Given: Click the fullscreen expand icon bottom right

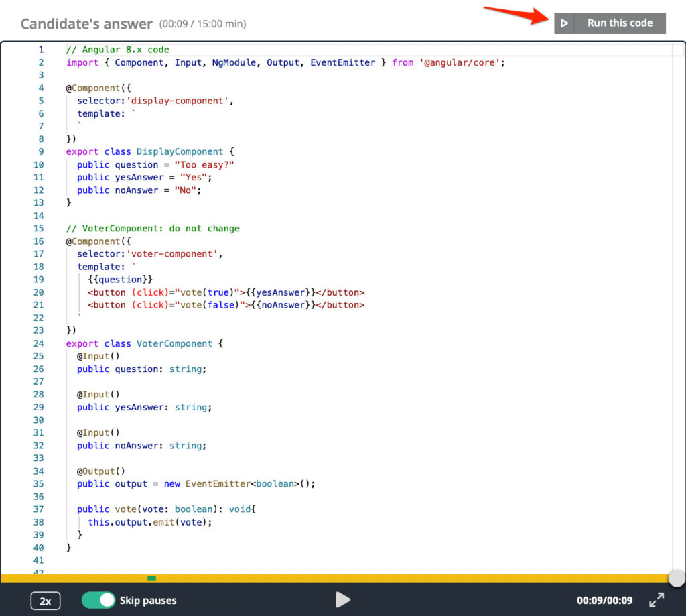Looking at the screenshot, I should coord(657,600).
